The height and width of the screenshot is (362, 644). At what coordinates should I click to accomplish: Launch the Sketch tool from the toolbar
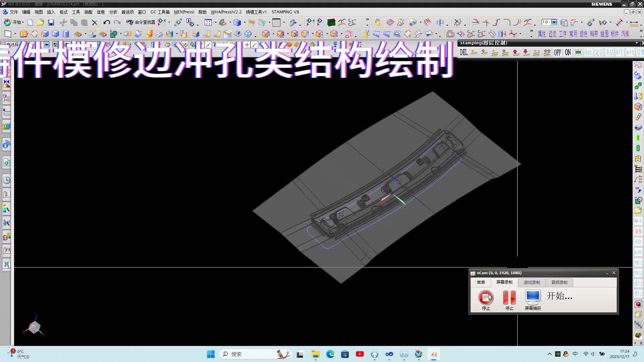8,34
